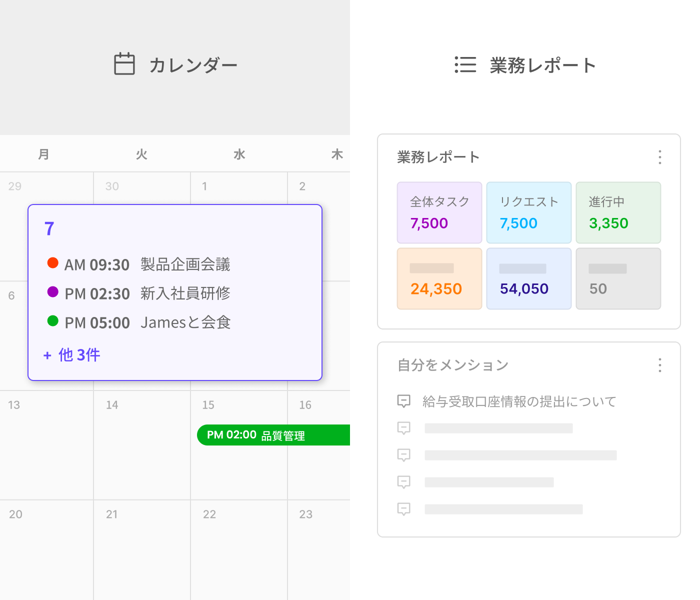The width and height of the screenshot is (700, 600).
Task: Open the 業務レポート card three-dot menu
Action: 660,157
